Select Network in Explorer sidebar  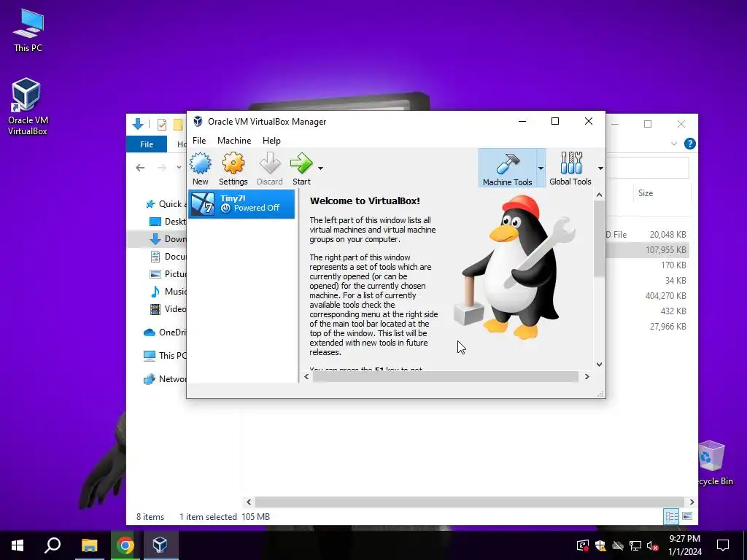pyautogui.click(x=165, y=379)
